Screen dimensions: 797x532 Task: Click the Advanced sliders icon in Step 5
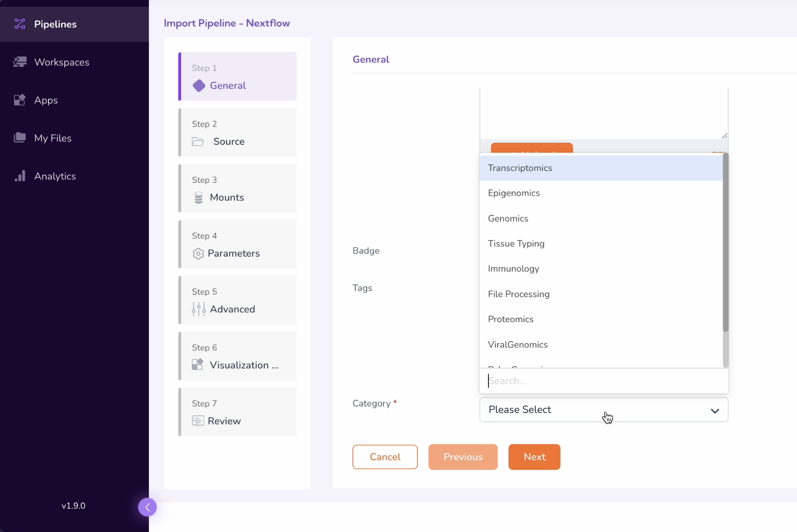pos(198,309)
